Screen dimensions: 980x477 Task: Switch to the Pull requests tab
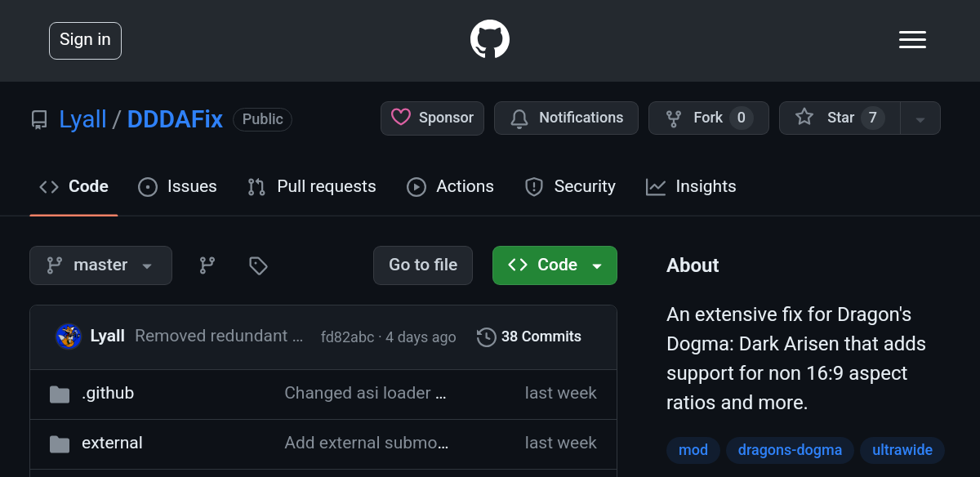coord(312,187)
